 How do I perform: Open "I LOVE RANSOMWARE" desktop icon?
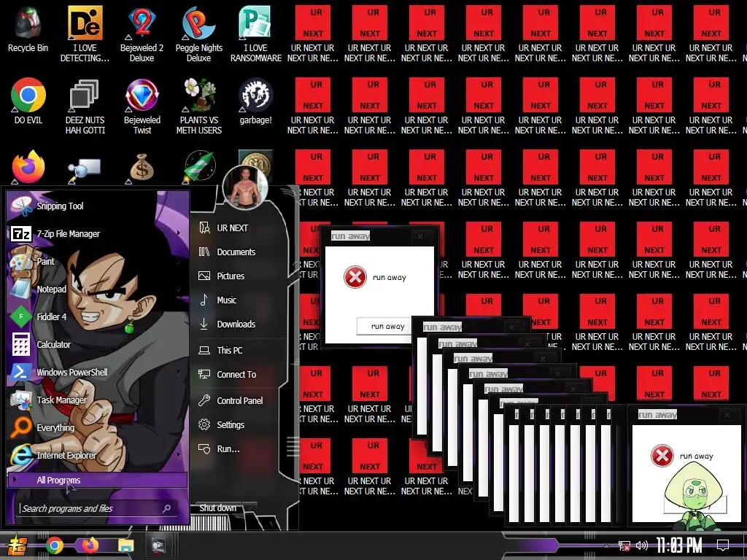(256, 34)
